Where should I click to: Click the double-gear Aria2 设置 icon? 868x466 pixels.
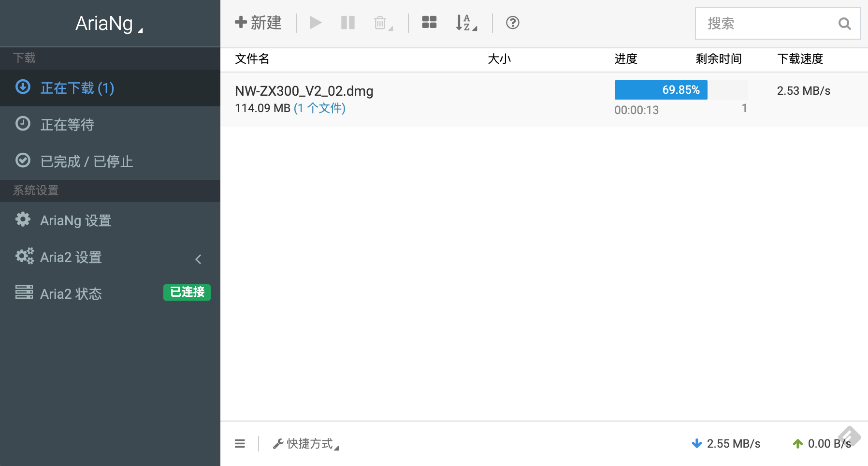point(25,256)
